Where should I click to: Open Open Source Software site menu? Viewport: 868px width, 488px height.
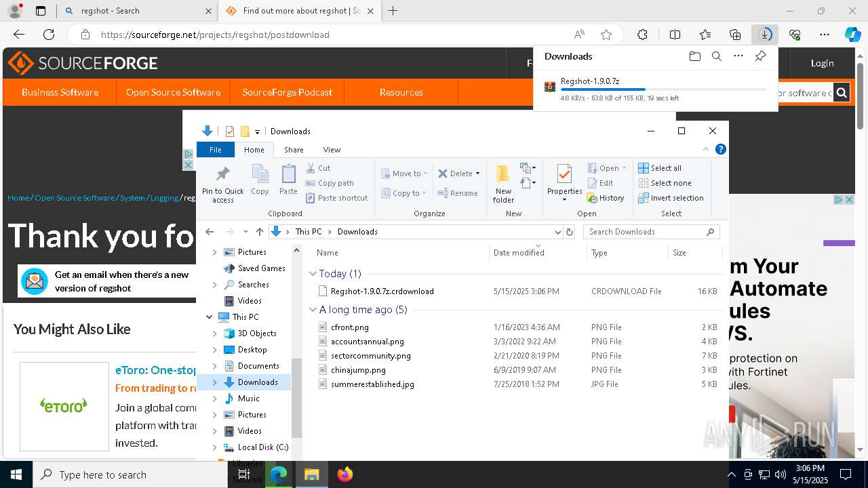coord(173,92)
